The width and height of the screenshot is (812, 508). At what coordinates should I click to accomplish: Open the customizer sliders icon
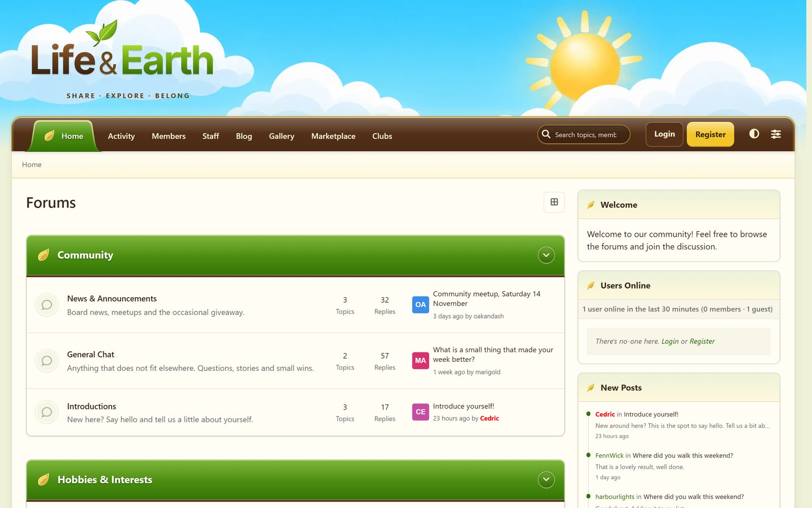tap(776, 134)
